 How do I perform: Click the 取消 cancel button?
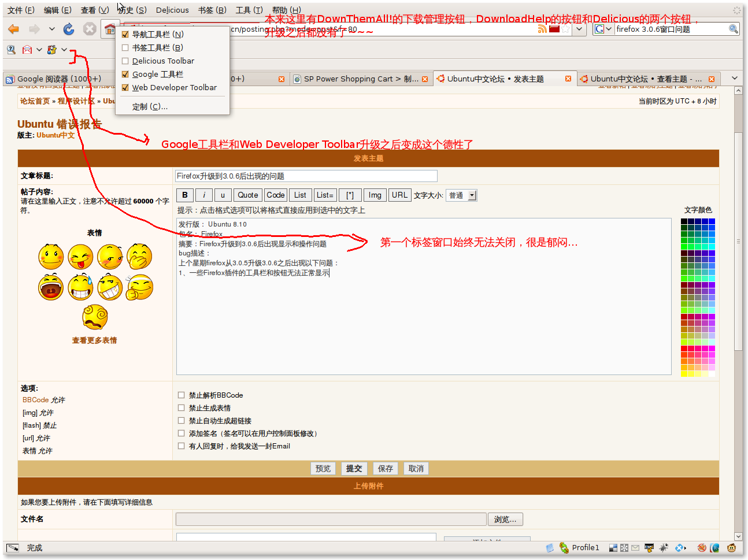(x=416, y=469)
